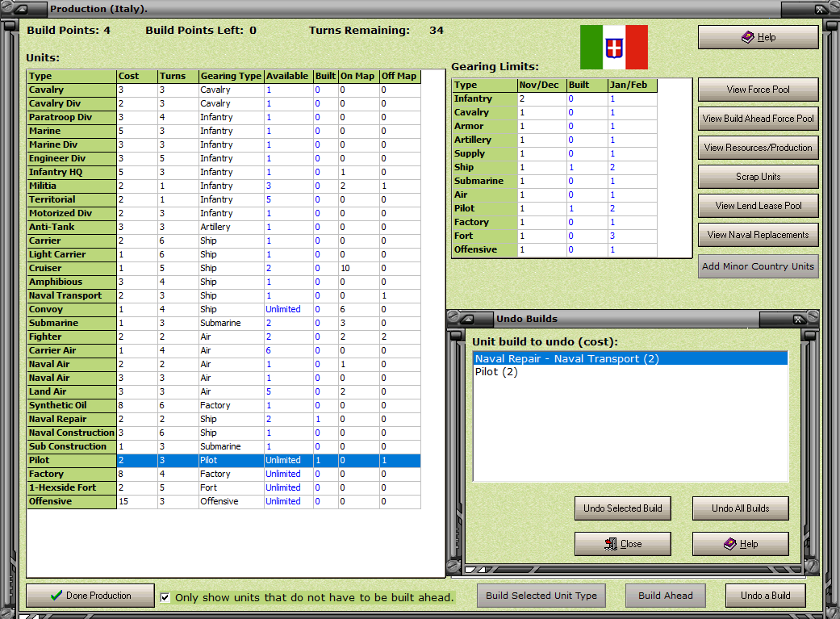840x619 pixels.
Task: Select the Pilot (2) undo entry
Action: click(630, 371)
